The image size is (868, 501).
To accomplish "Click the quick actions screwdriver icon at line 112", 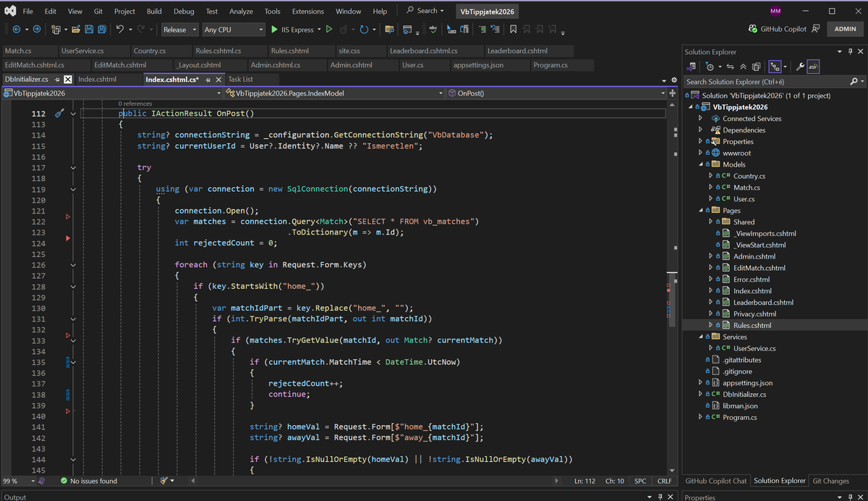I will [60, 114].
